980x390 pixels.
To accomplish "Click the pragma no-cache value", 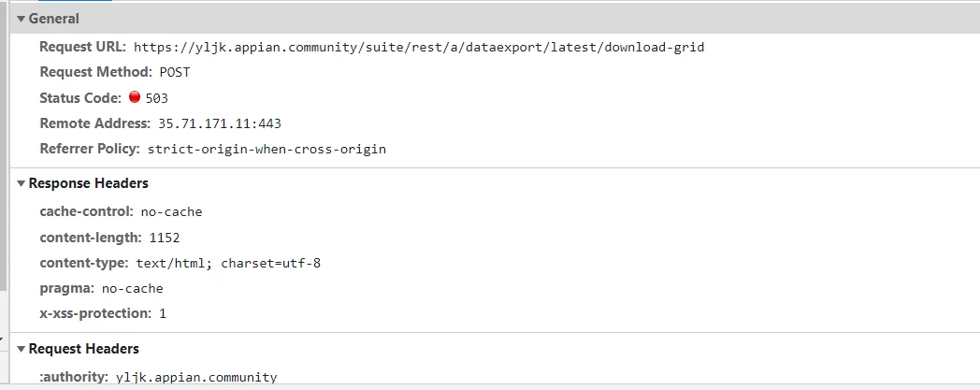I will (x=133, y=289).
